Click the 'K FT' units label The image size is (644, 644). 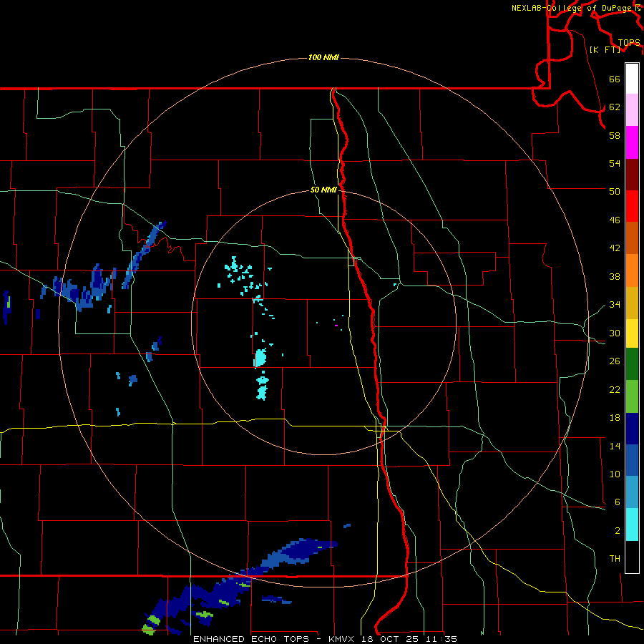[x=605, y=49]
